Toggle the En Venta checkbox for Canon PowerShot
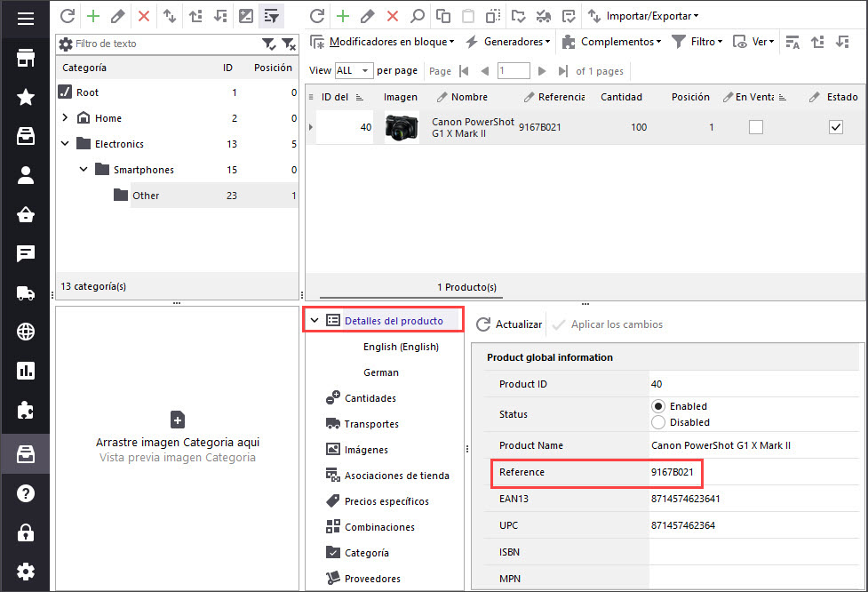Viewport: 868px width, 592px height. point(756,127)
